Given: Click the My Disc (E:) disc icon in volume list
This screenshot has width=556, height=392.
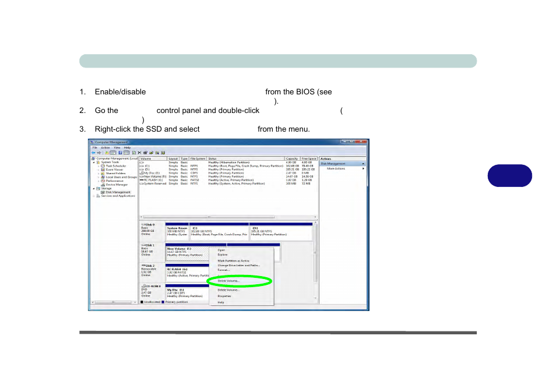Looking at the screenshot, I should point(142,173).
